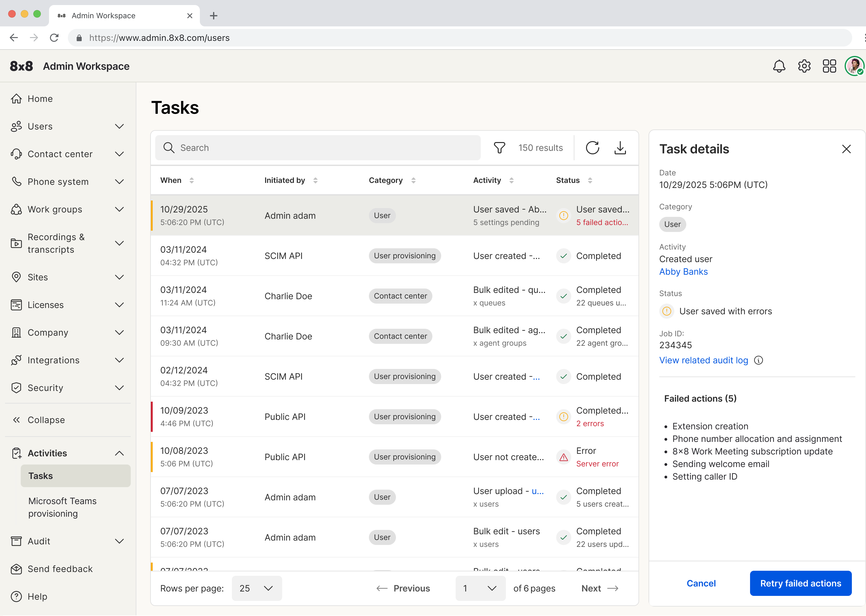This screenshot has height=616, width=866.
Task: Click the tasks Search field
Action: 318,147
